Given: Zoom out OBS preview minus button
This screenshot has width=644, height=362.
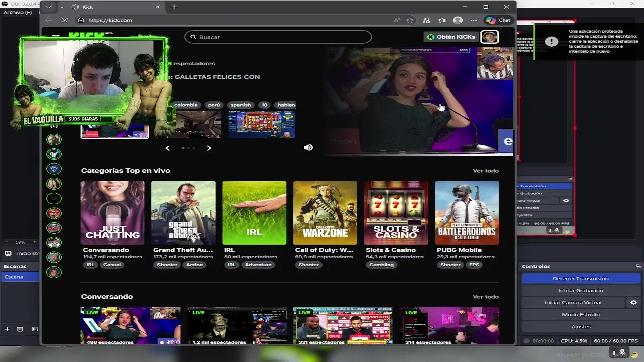Looking at the screenshot, I should click(x=7, y=242).
